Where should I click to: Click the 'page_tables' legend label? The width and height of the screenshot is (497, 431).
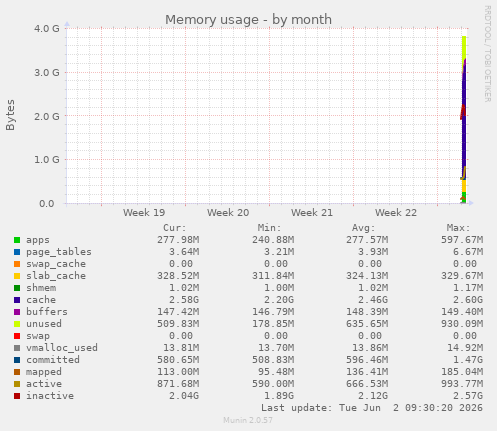click(x=59, y=252)
